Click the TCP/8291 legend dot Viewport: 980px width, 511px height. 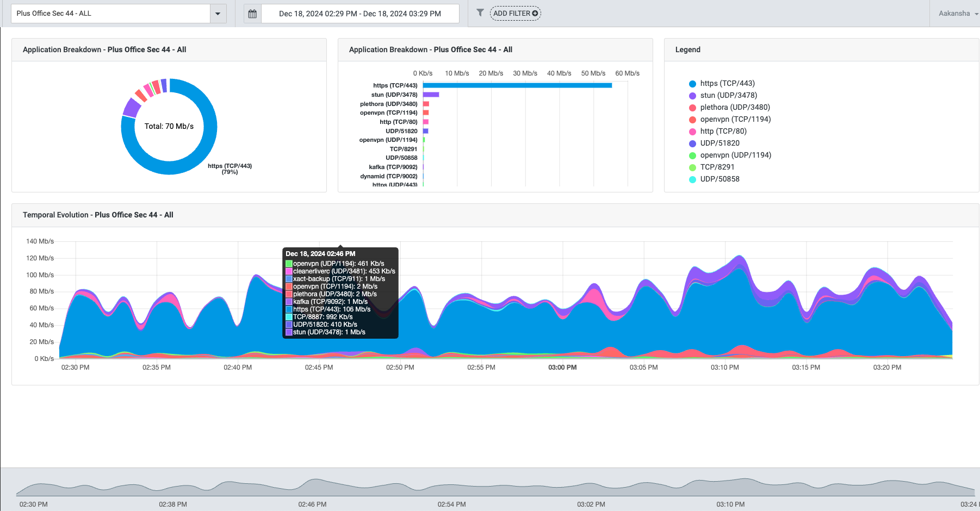click(692, 167)
